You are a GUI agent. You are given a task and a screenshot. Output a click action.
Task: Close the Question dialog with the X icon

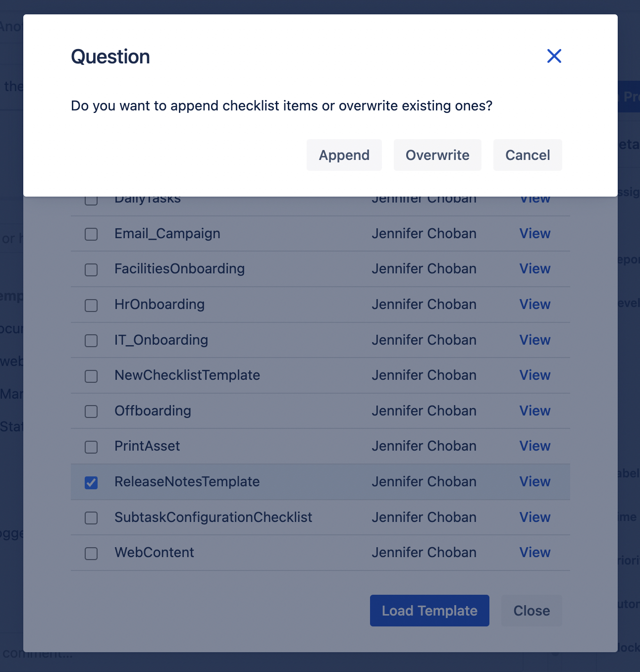554,56
